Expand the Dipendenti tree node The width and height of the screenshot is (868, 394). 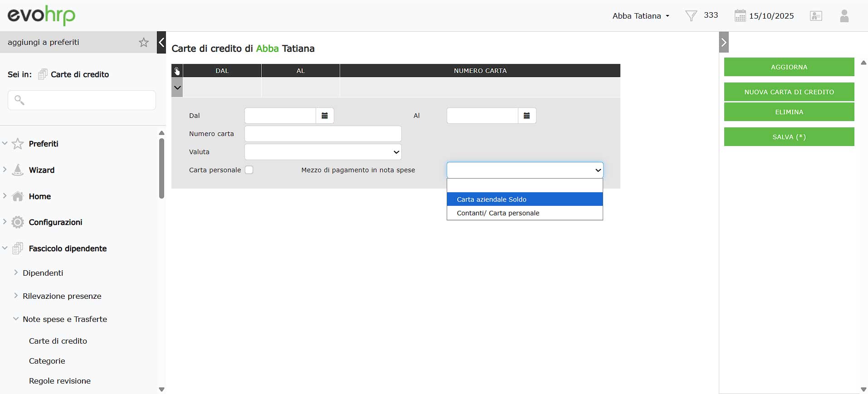click(16, 272)
